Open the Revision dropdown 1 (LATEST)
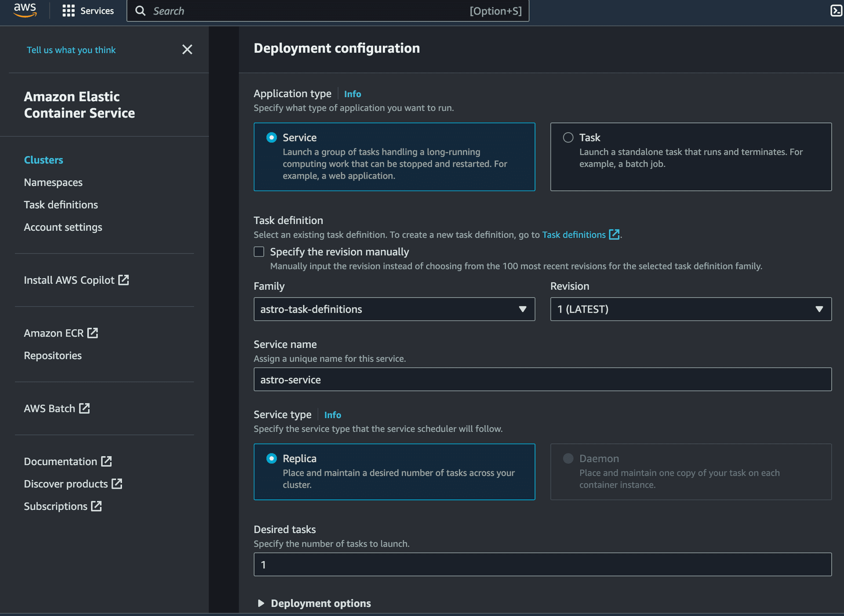The image size is (844, 616). pyautogui.click(x=691, y=309)
